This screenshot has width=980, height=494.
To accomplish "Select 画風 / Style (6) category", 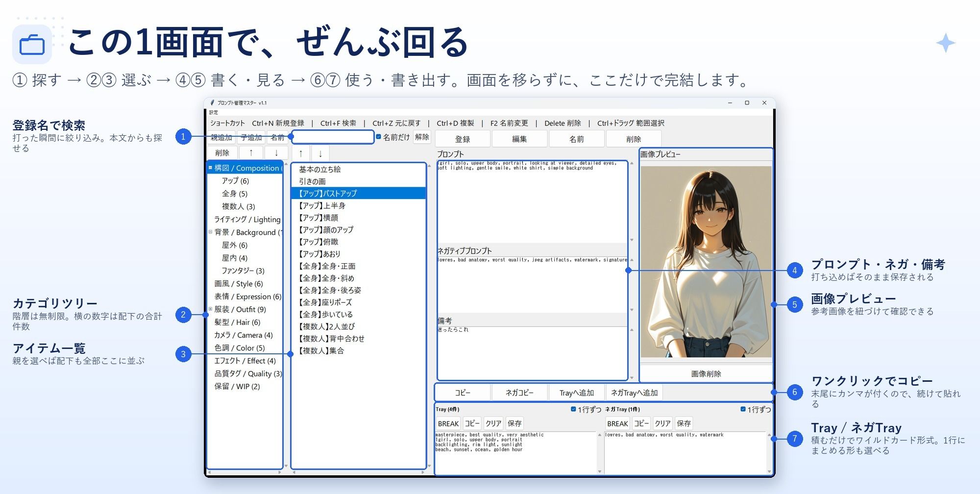I will click(x=239, y=283).
